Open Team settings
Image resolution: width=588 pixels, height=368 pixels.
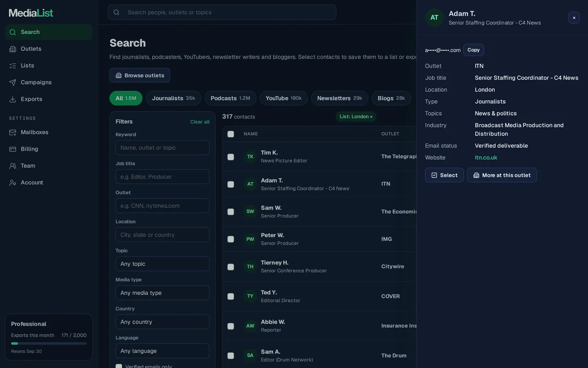tap(49, 166)
